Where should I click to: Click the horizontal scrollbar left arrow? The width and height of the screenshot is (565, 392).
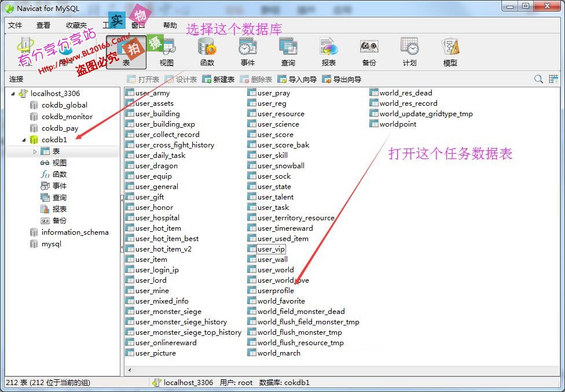coord(130,370)
